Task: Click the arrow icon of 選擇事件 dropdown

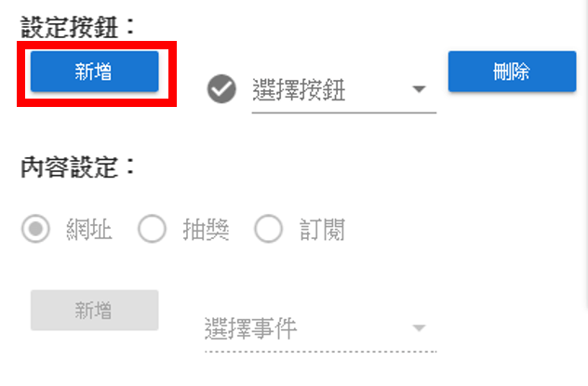Action: coord(419,328)
